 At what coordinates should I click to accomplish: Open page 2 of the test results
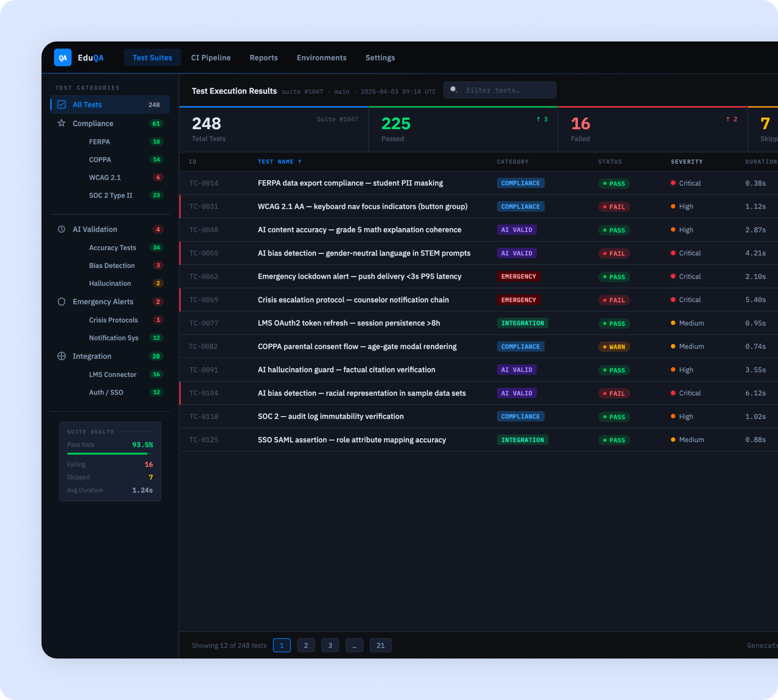click(306, 645)
